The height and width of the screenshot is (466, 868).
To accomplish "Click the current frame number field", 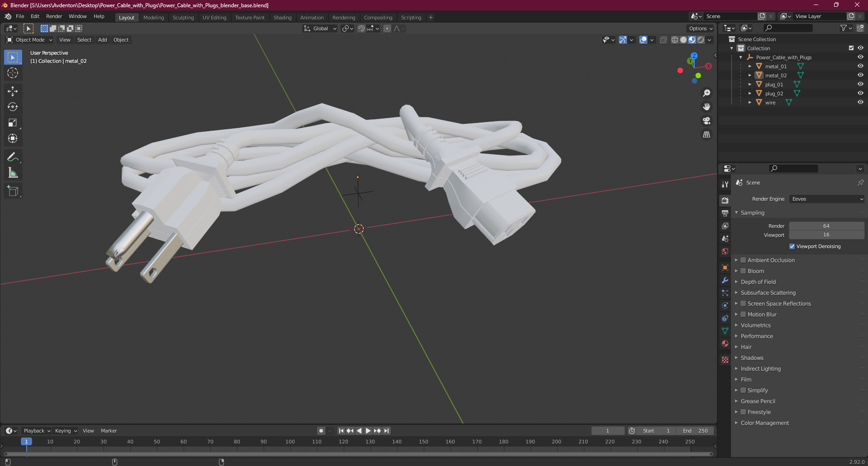I will [x=607, y=431].
